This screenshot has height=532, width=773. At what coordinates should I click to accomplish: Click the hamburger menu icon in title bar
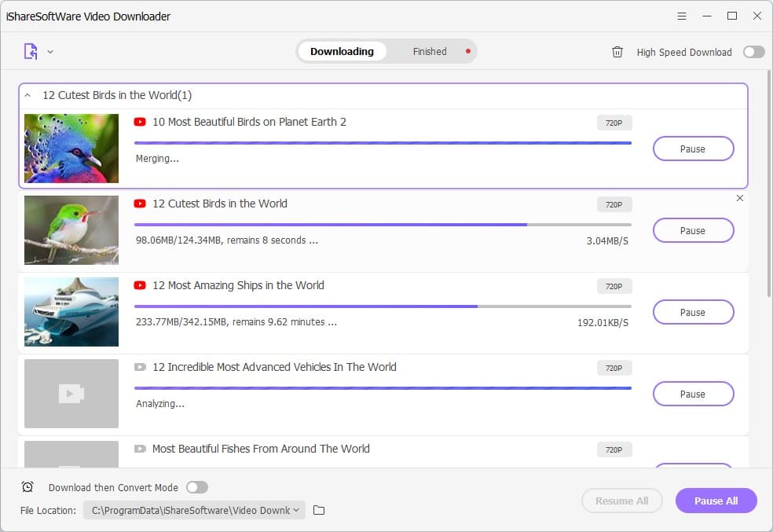(x=681, y=16)
